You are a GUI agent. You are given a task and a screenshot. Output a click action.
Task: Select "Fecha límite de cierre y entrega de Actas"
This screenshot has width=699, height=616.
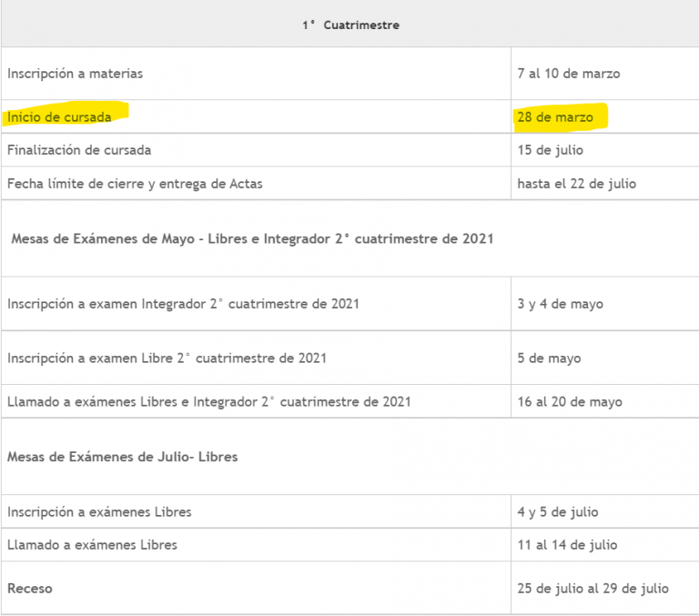click(x=135, y=183)
